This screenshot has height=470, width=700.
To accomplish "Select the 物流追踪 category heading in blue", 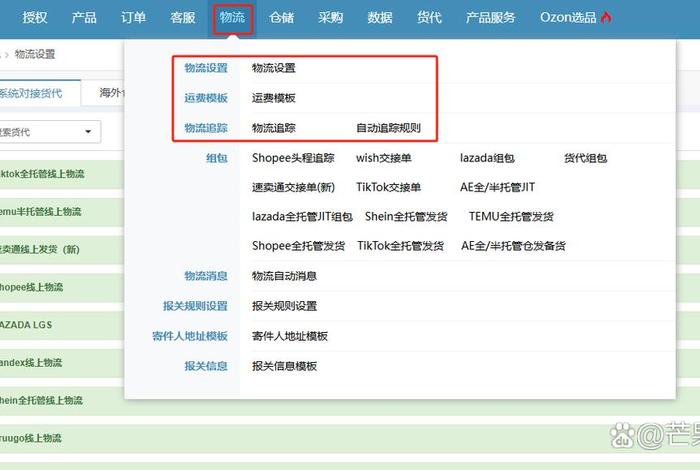I will 206,128.
